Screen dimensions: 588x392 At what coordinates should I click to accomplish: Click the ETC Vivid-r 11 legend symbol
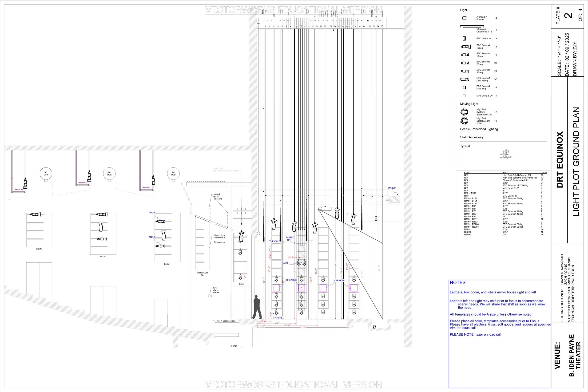point(464,39)
